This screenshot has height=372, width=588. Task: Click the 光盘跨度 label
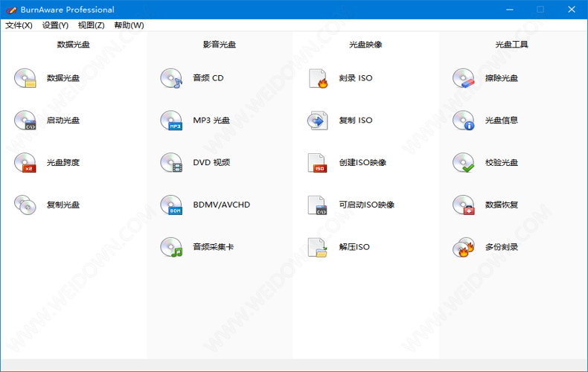coord(63,163)
